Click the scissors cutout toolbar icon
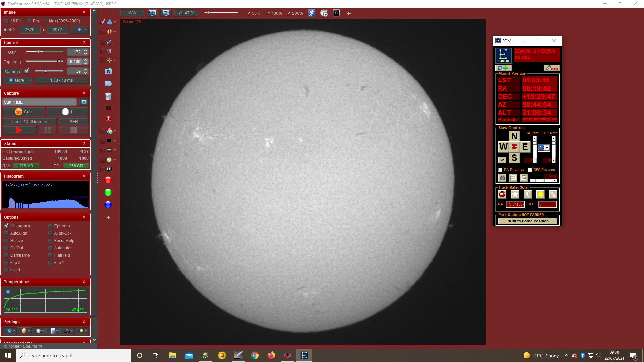This screenshot has height=362, width=644. 109,42
